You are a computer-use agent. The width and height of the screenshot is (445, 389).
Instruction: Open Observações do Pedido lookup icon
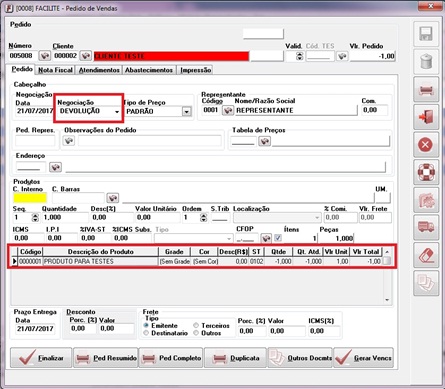pyautogui.click(x=69, y=141)
